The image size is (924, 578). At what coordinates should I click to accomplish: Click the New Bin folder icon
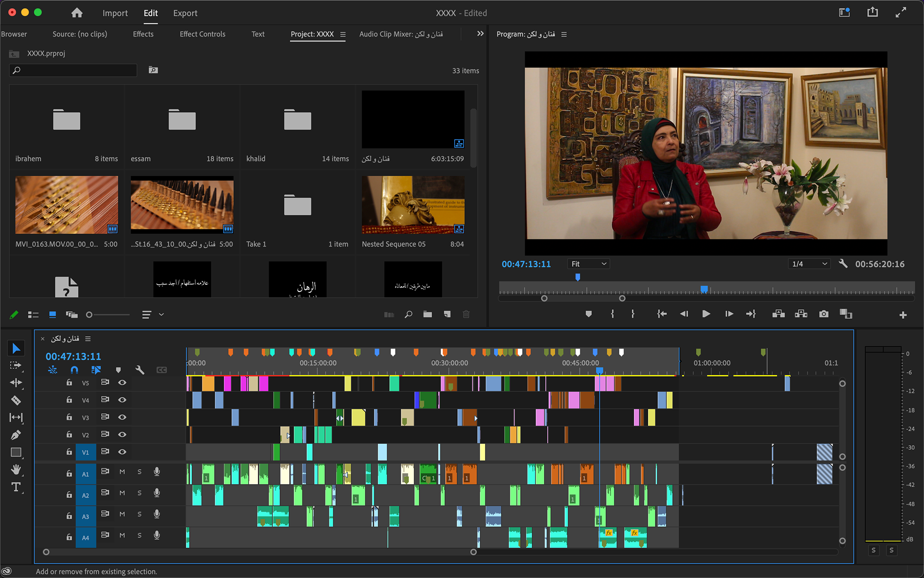[x=427, y=315]
